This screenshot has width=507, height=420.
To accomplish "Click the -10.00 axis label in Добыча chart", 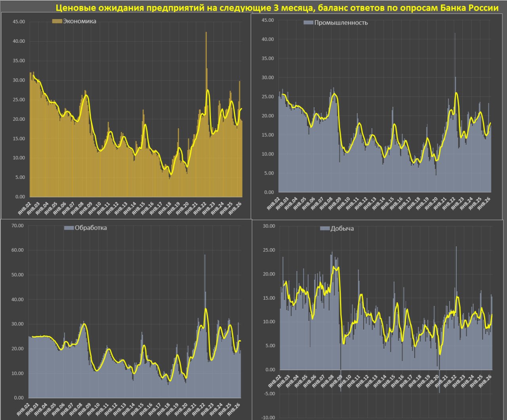I will pos(269,417).
